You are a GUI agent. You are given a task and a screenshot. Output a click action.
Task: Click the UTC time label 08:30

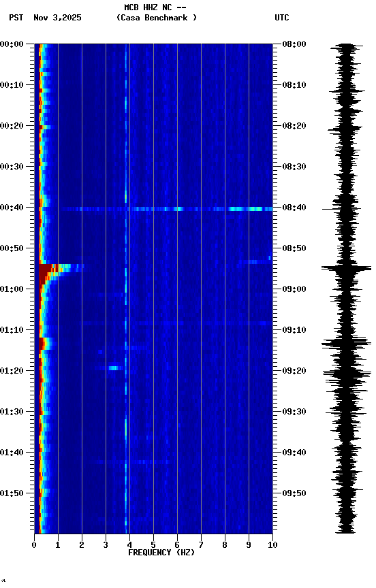click(x=294, y=167)
